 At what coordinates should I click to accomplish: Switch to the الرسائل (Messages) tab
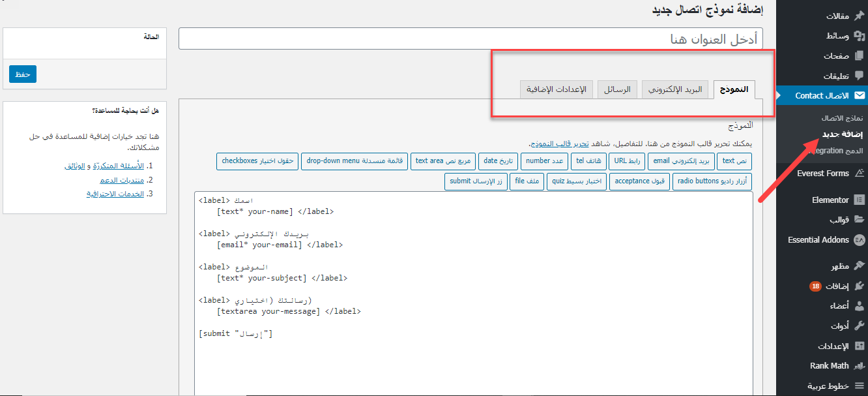point(617,89)
